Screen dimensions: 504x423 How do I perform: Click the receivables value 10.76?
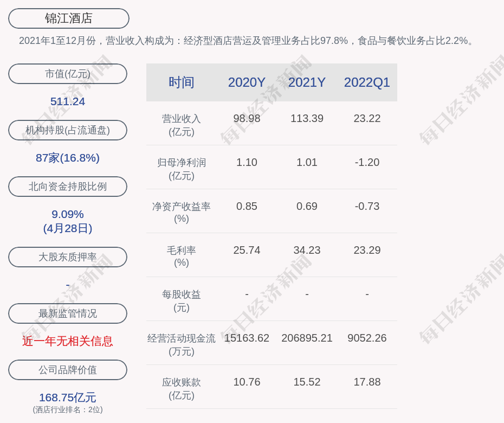[x=247, y=382]
